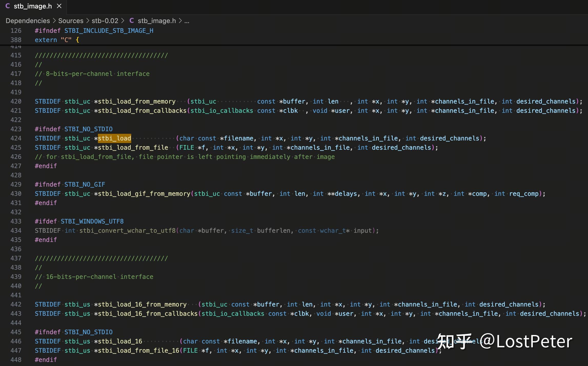Screen dimensions: 588x366
Task: Click STBI_NO_STDIO on line 445
Action: (x=88, y=332)
